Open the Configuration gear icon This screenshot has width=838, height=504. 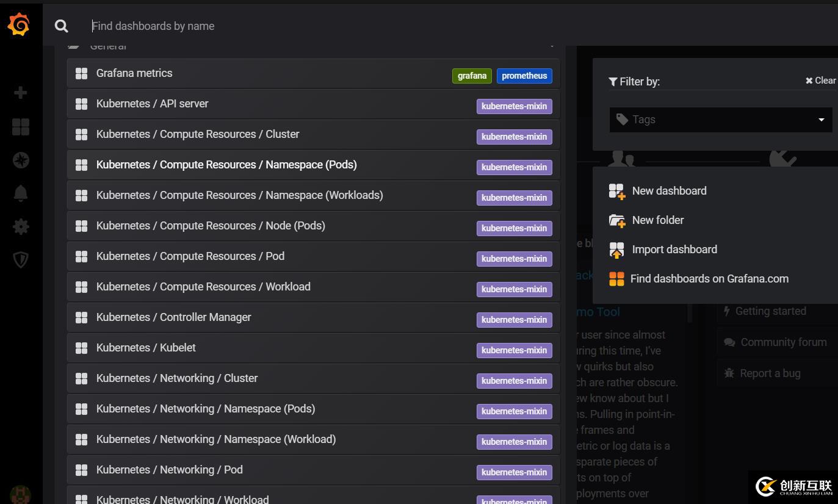click(x=21, y=226)
